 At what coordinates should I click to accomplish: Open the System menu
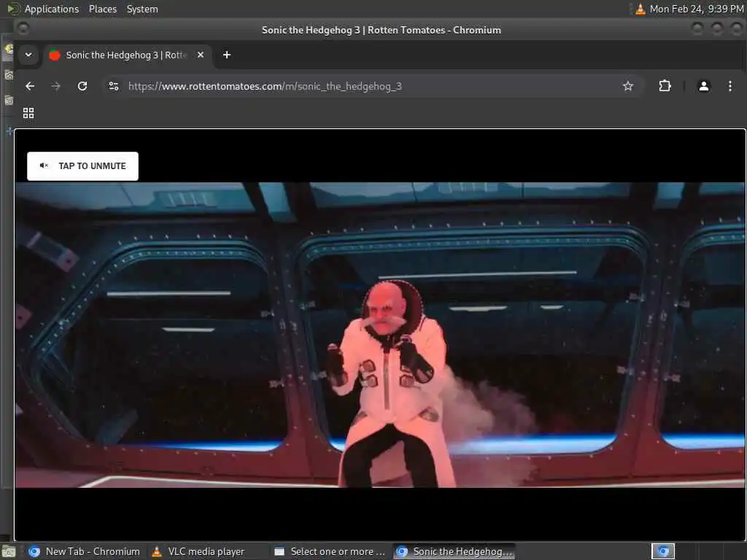[x=142, y=9]
